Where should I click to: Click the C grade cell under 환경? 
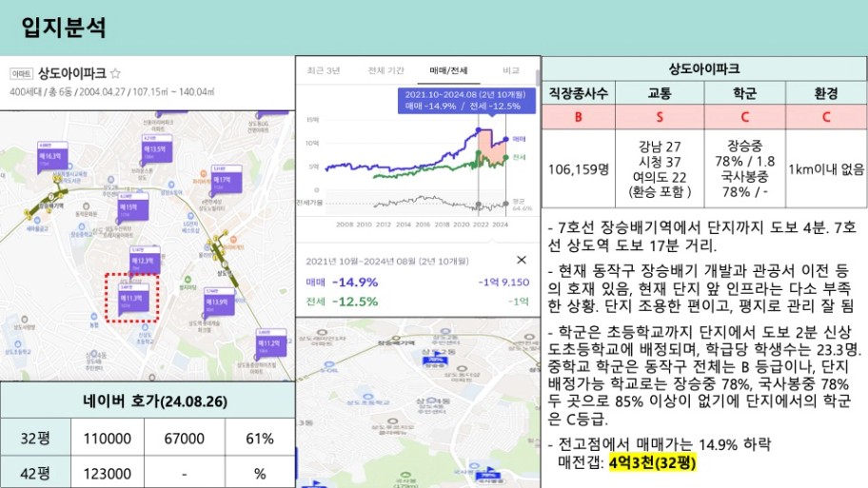[x=826, y=117]
